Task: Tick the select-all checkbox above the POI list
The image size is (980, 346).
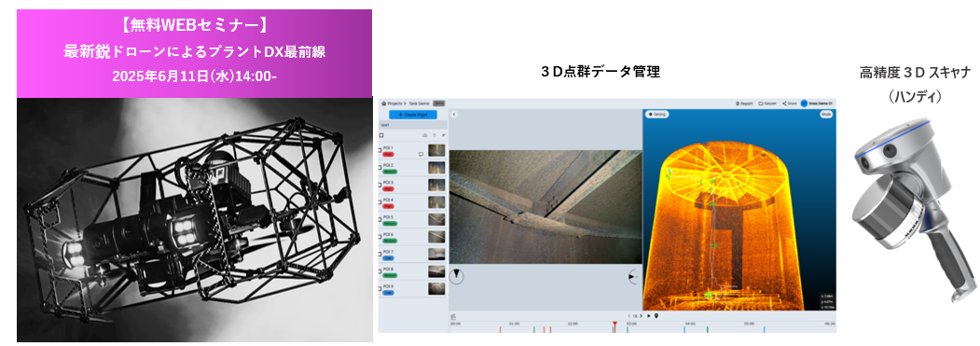Action: [381, 135]
